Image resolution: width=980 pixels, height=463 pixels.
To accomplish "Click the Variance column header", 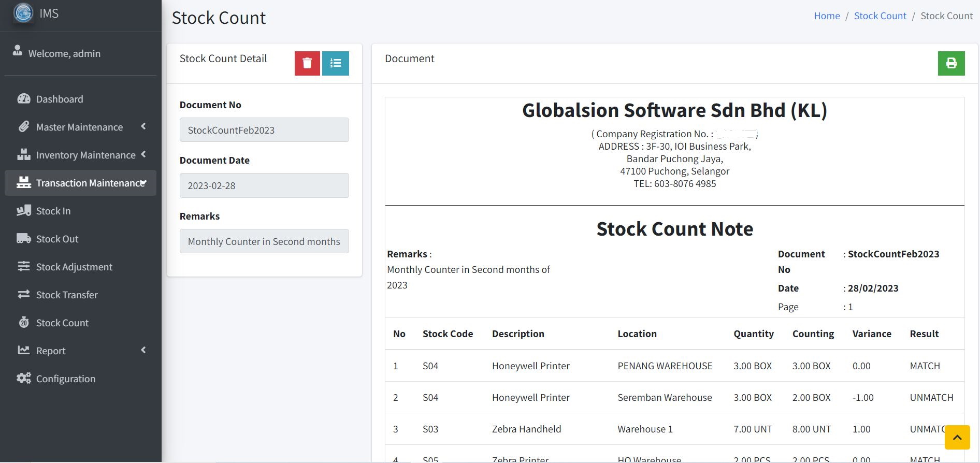I will coord(872,334).
